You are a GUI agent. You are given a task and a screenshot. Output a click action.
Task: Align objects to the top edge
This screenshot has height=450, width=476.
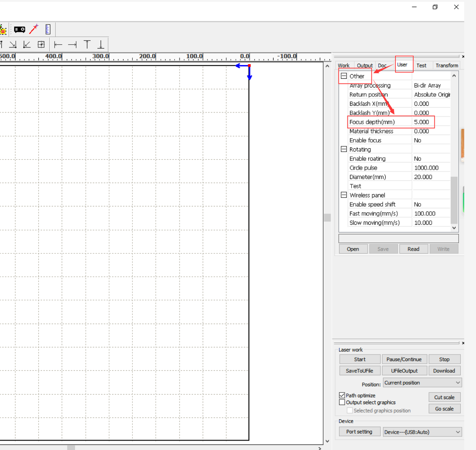pyautogui.click(x=87, y=45)
